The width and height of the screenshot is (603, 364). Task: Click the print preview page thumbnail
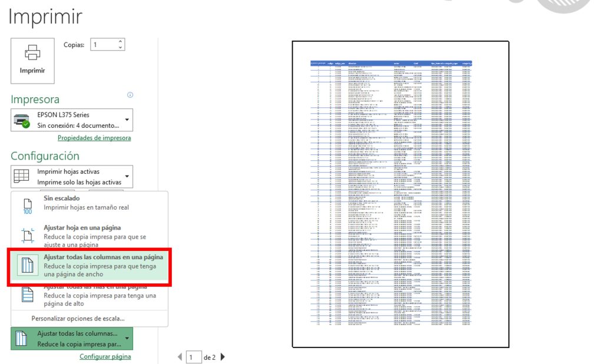(x=400, y=194)
